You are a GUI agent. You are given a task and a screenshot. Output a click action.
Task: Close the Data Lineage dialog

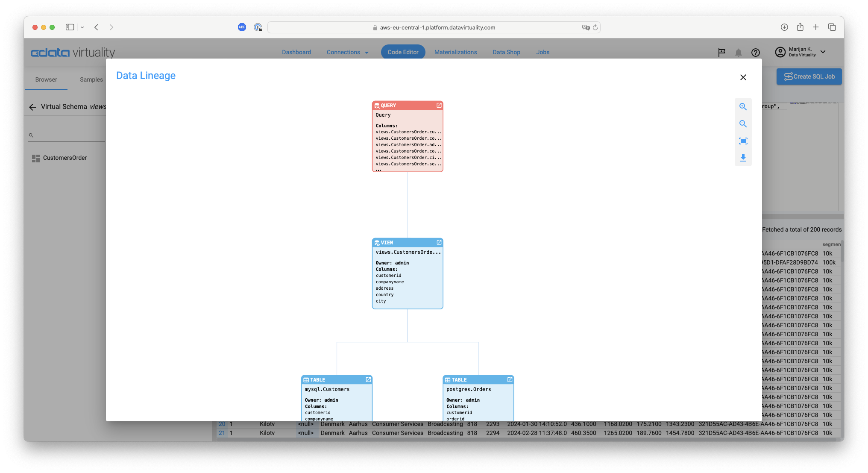pos(743,77)
